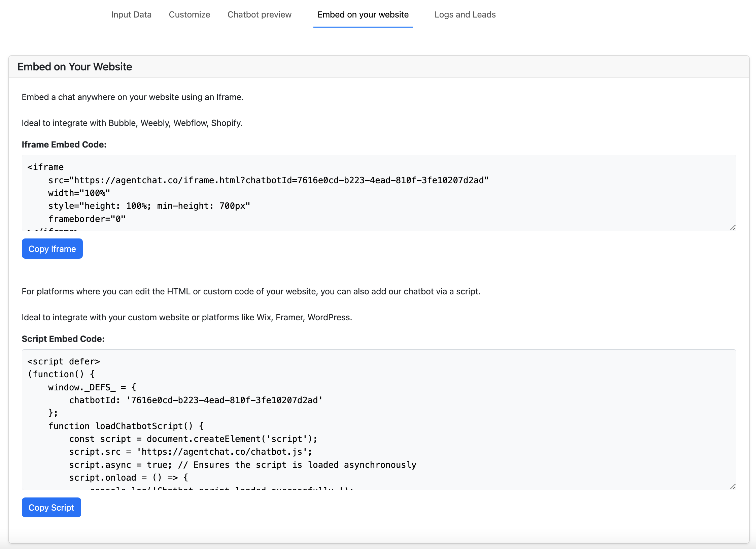Click the 'function loadChatbotScript()' line
This screenshot has width=756, height=549.
point(126,426)
